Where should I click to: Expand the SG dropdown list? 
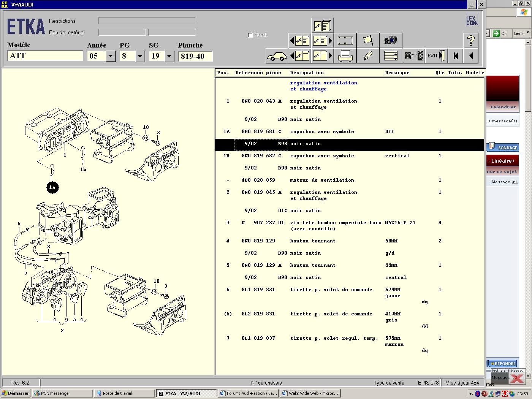[x=169, y=56]
